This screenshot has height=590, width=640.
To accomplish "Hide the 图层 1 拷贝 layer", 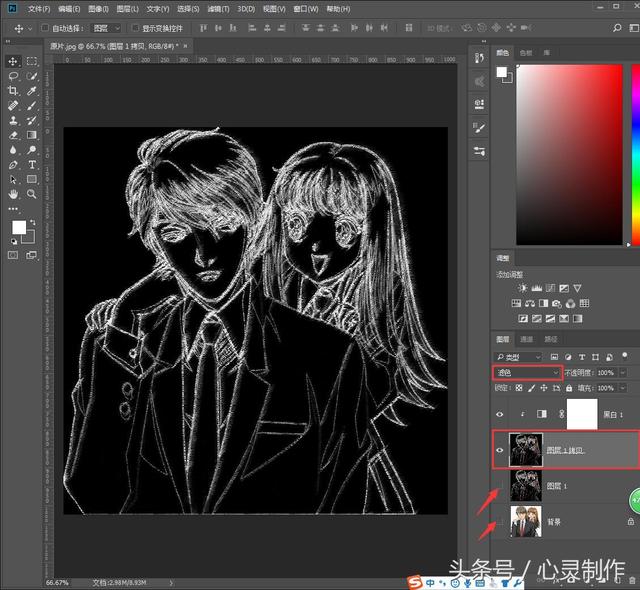I will (x=500, y=450).
